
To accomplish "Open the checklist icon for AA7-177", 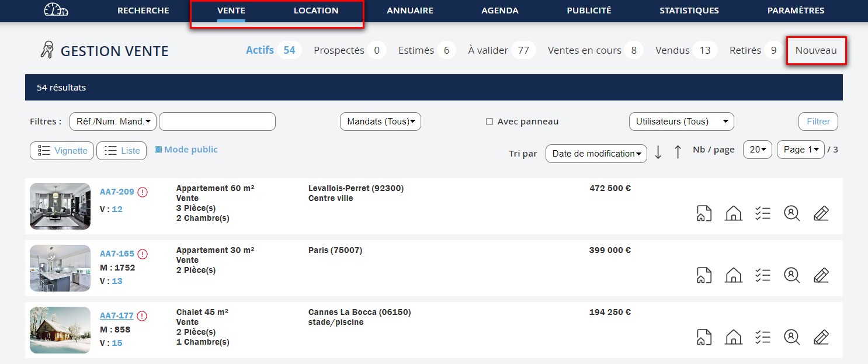I will click(x=762, y=337).
